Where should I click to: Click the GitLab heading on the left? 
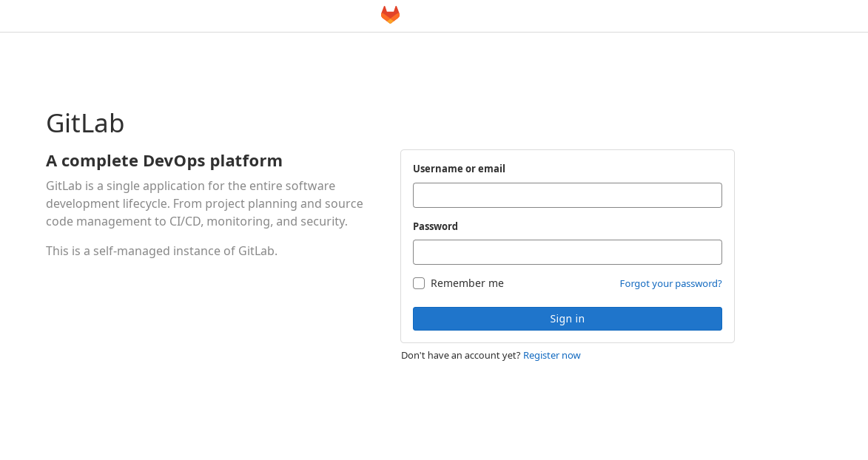pyautogui.click(x=85, y=123)
